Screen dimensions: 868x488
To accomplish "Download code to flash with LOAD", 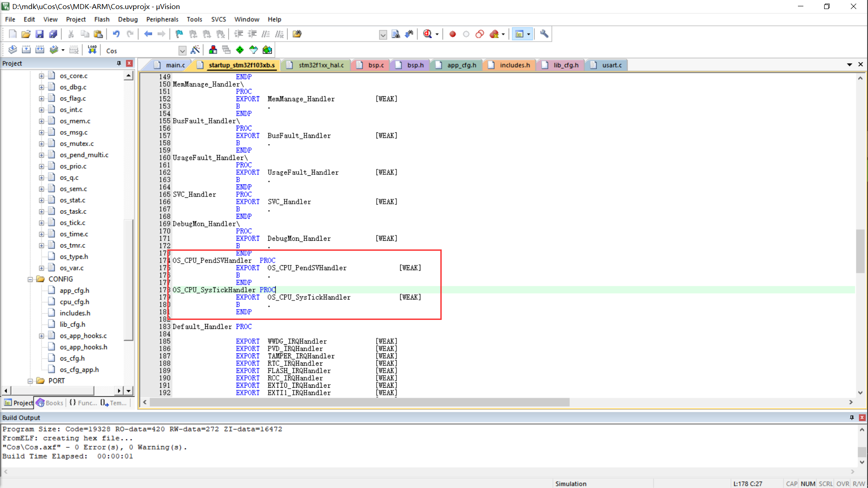I will click(92, 50).
